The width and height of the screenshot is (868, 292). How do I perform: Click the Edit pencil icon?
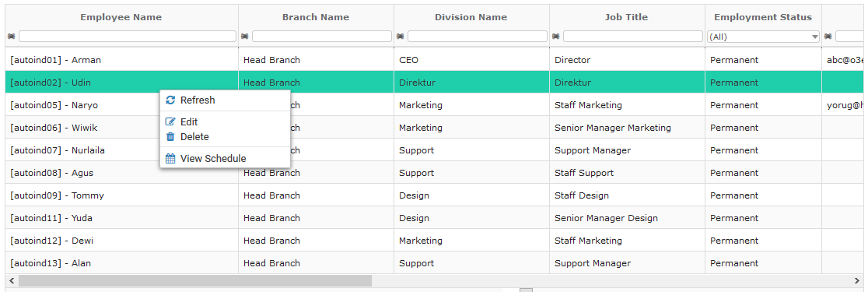[170, 122]
